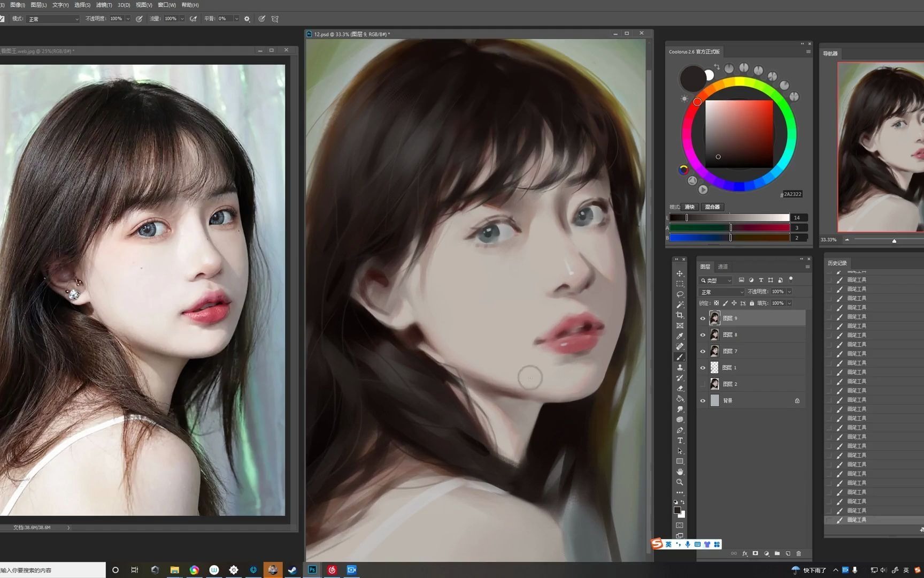Toggle lock transparent pixels in Layers panel

(x=717, y=303)
